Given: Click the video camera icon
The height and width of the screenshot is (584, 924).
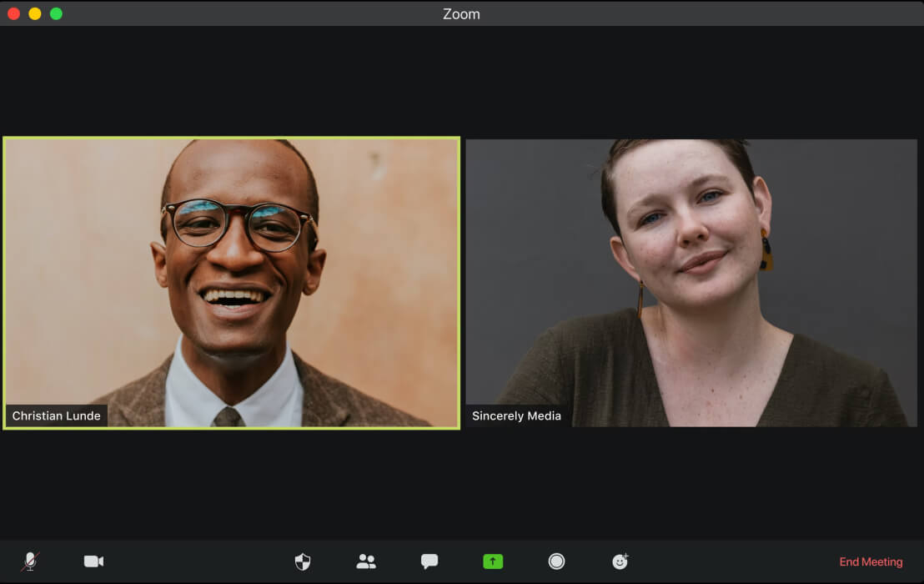Looking at the screenshot, I should point(93,561).
